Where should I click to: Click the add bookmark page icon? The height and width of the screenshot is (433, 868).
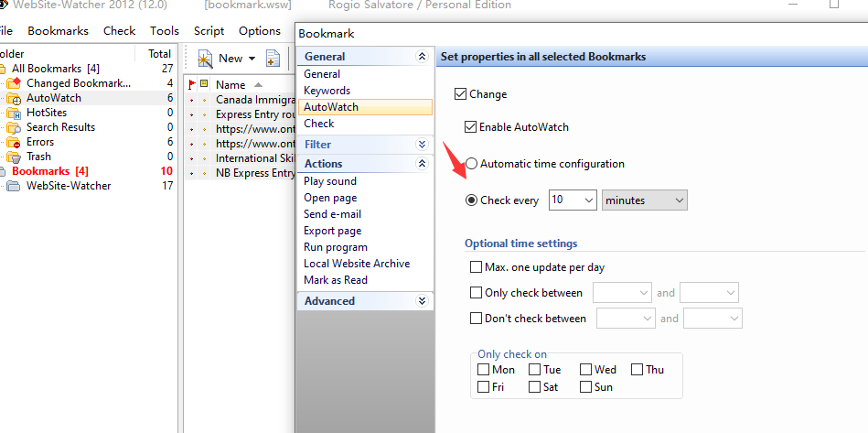tap(273, 59)
